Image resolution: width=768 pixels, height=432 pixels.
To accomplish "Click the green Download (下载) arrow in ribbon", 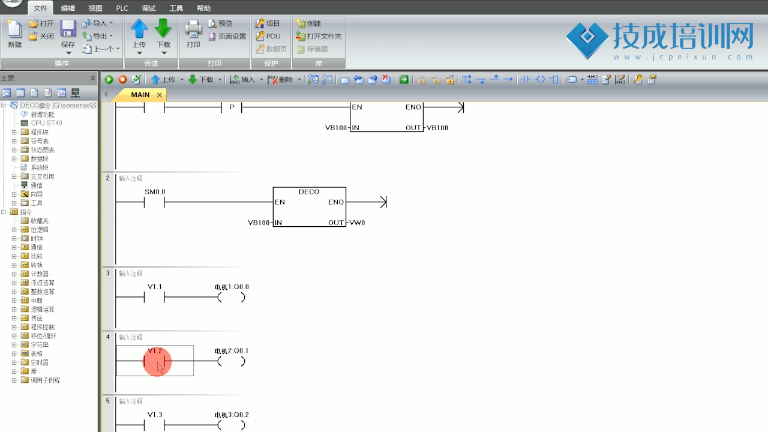I will [x=163, y=29].
